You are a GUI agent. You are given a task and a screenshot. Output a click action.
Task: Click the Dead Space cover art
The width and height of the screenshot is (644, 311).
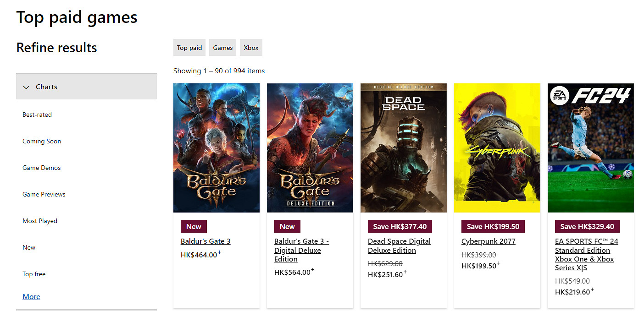[x=403, y=147]
